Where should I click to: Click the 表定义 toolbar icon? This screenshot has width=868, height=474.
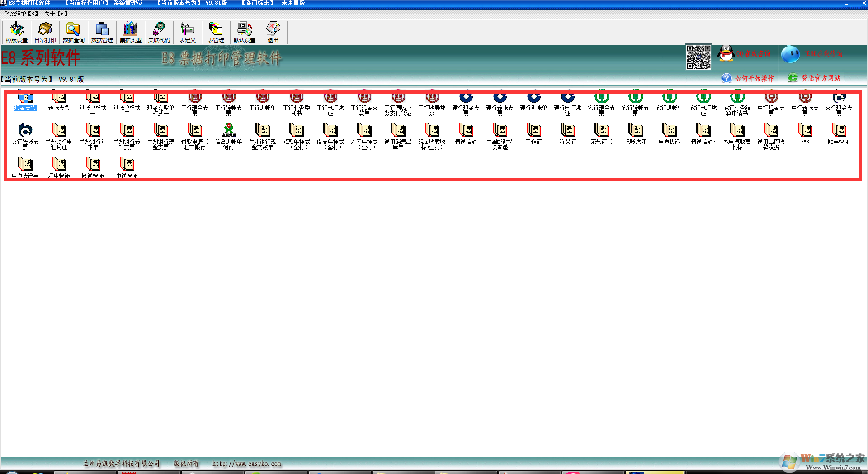click(x=188, y=32)
